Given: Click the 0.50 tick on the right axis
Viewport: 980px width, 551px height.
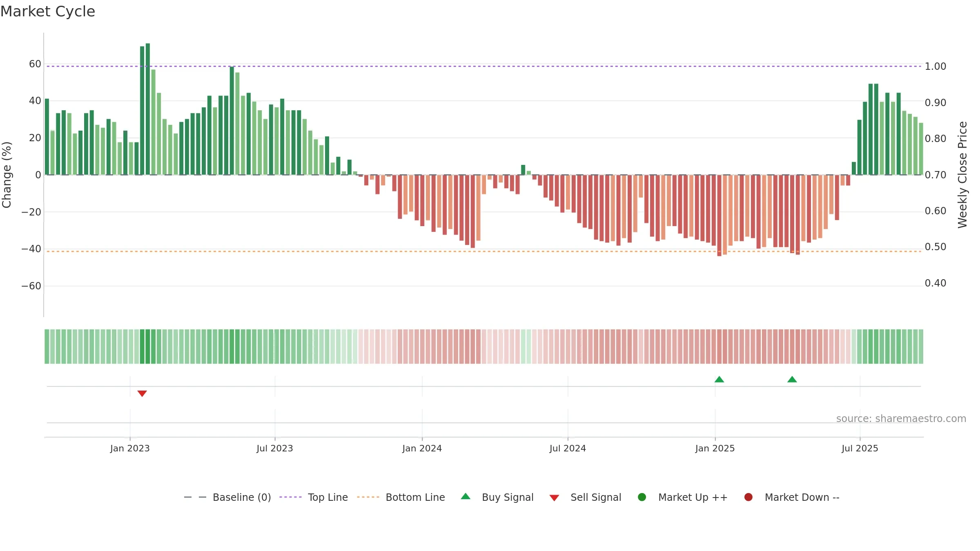Looking at the screenshot, I should click(935, 247).
